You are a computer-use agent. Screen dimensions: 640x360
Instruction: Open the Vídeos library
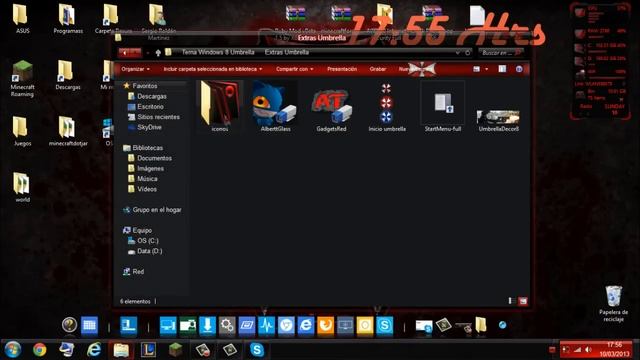tap(147, 189)
